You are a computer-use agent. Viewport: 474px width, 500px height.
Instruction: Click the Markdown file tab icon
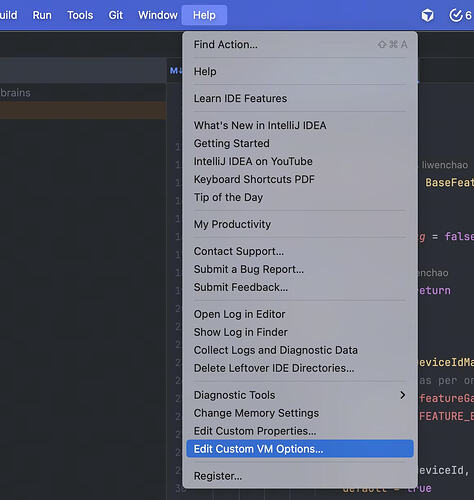pos(176,71)
